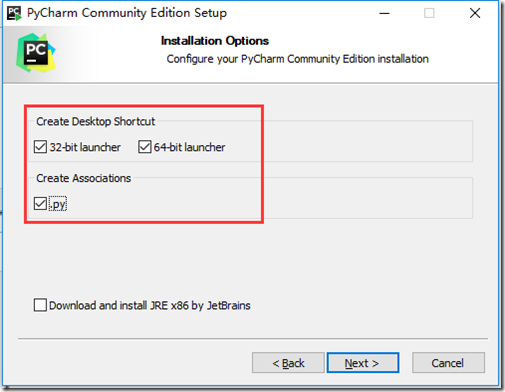The image size is (505, 392).
Task: Click the PyCharm PC logo in header
Action: [x=36, y=53]
